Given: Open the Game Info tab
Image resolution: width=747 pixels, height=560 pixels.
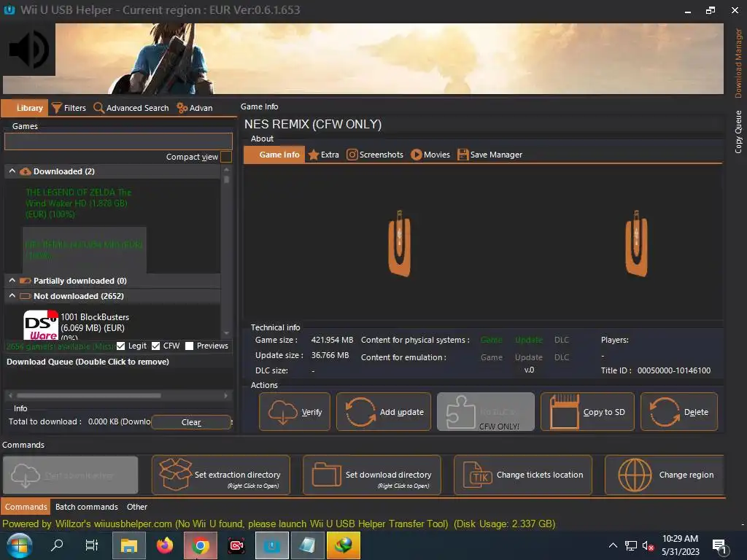Looking at the screenshot, I should [x=274, y=155].
